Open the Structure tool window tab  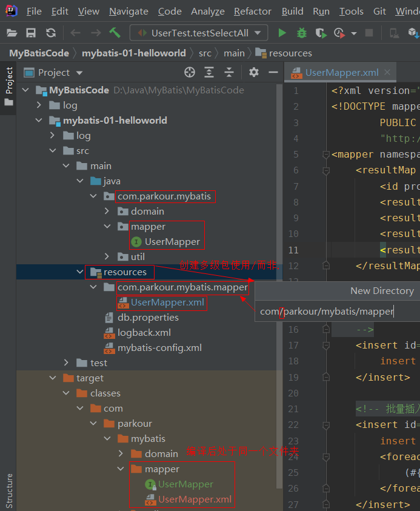(9, 491)
